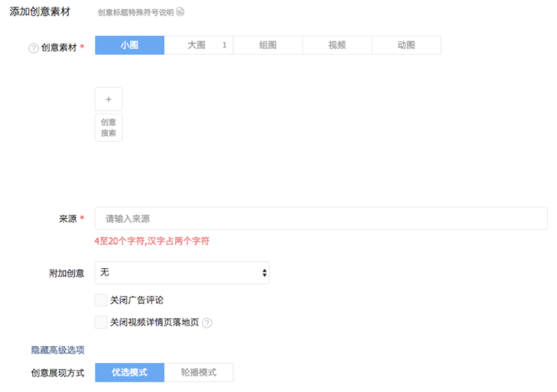Viewport: 557px width, 392px height.
Task: Click the 1 count badge on 大图 tab
Action: pos(224,45)
